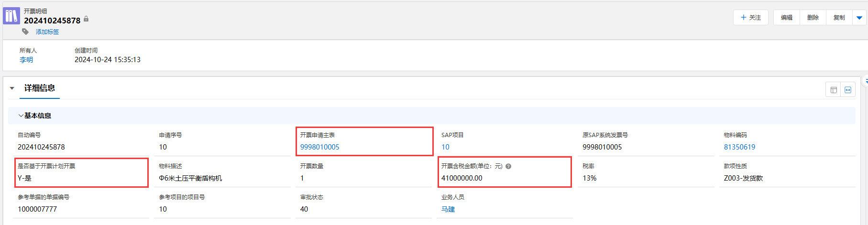
Task: Click the panel layout icon in 详细信息
Action: point(834,90)
